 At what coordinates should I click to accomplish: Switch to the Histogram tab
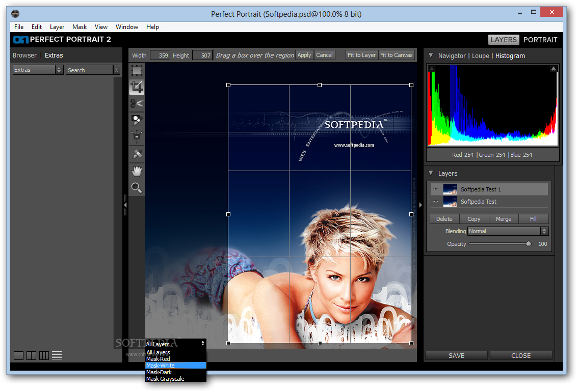510,56
